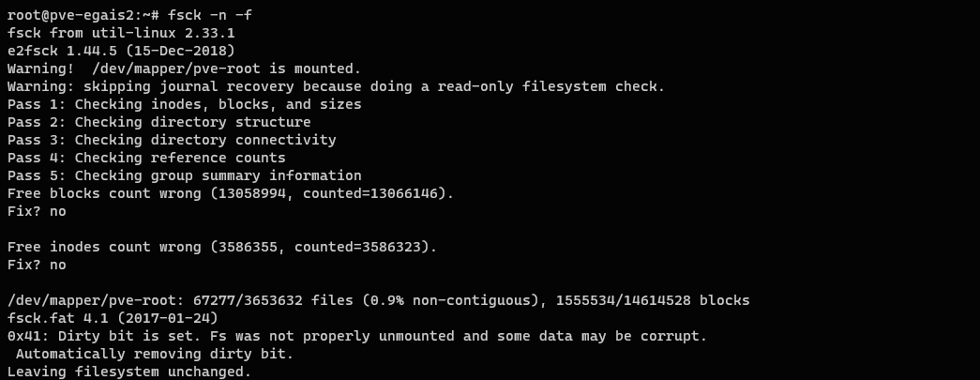Click 'Pass 5: Checking group summary information'
The height and width of the screenshot is (380, 980).
184,176
